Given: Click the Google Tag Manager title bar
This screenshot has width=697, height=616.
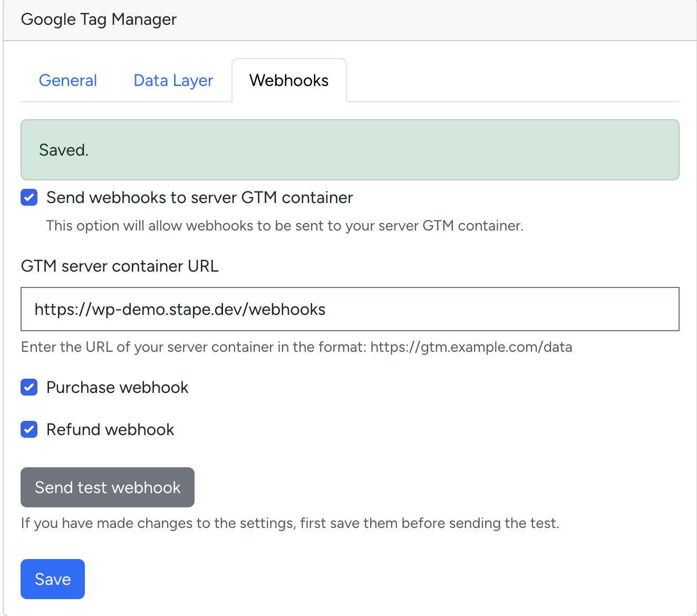Looking at the screenshot, I should (x=99, y=19).
